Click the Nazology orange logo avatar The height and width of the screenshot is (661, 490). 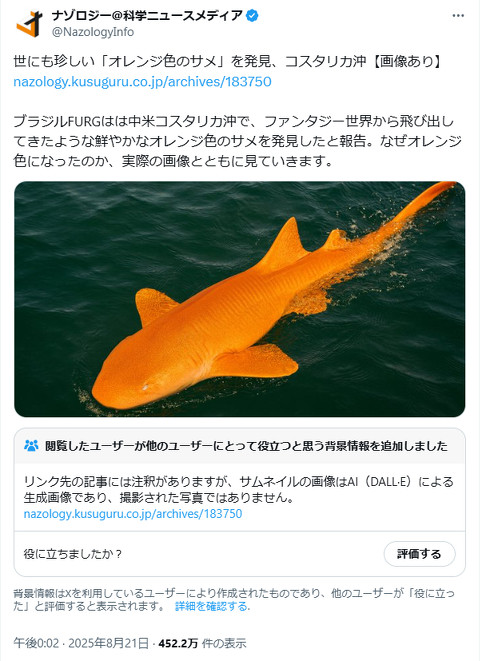30,24
